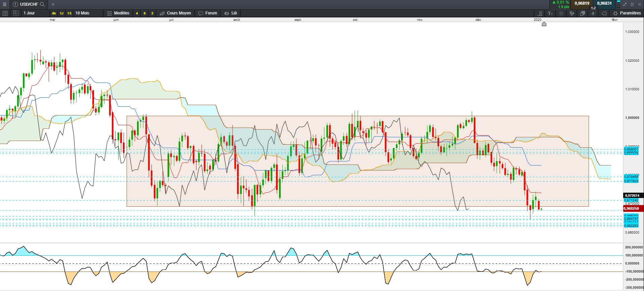Toggle the crosshair grid tool
Viewport: 644px width, 291px height.
point(561,13)
